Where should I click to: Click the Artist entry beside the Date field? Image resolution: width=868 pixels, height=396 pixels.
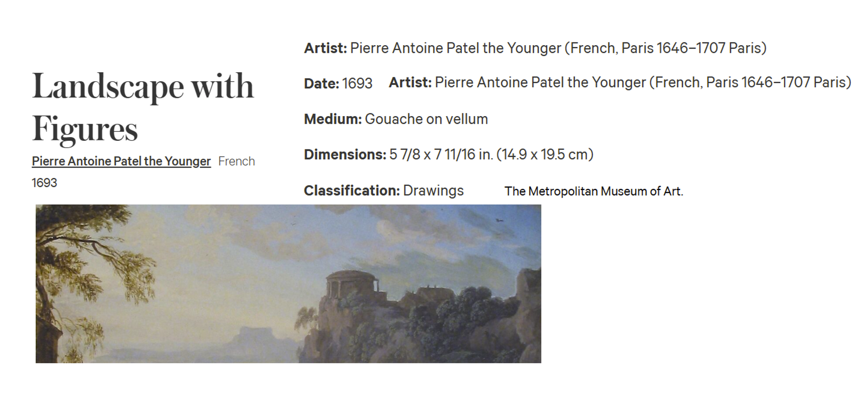tap(620, 82)
